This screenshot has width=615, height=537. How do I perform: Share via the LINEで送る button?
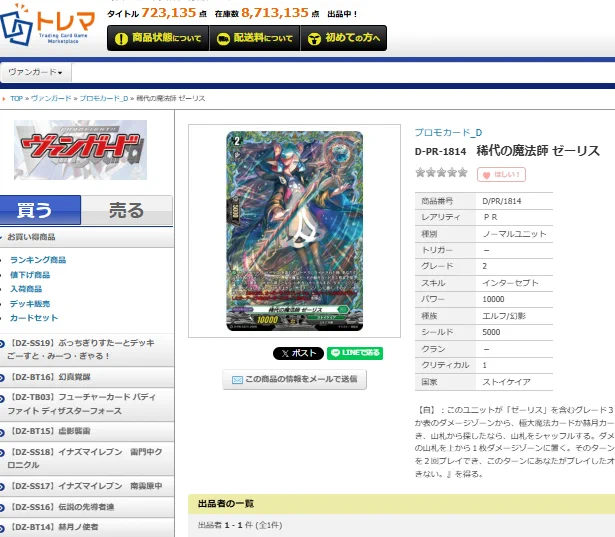click(355, 353)
